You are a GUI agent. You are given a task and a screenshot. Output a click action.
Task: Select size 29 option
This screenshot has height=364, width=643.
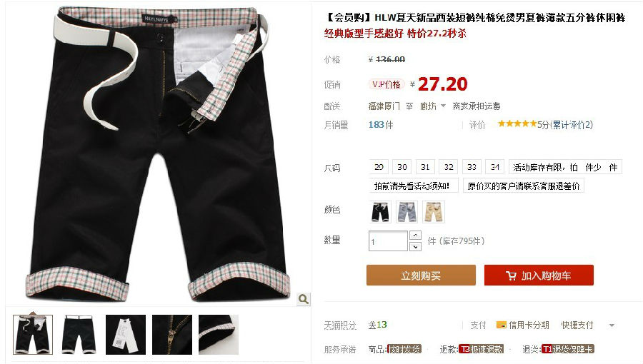tap(379, 167)
